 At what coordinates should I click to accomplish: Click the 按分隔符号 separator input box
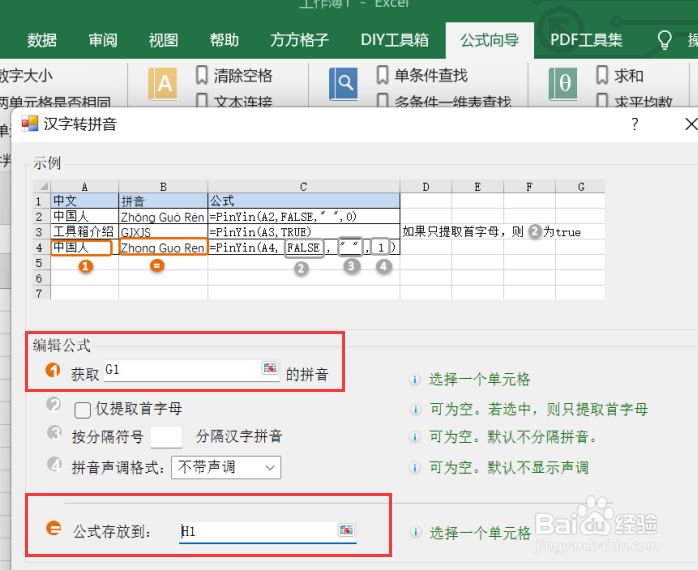coord(166,437)
